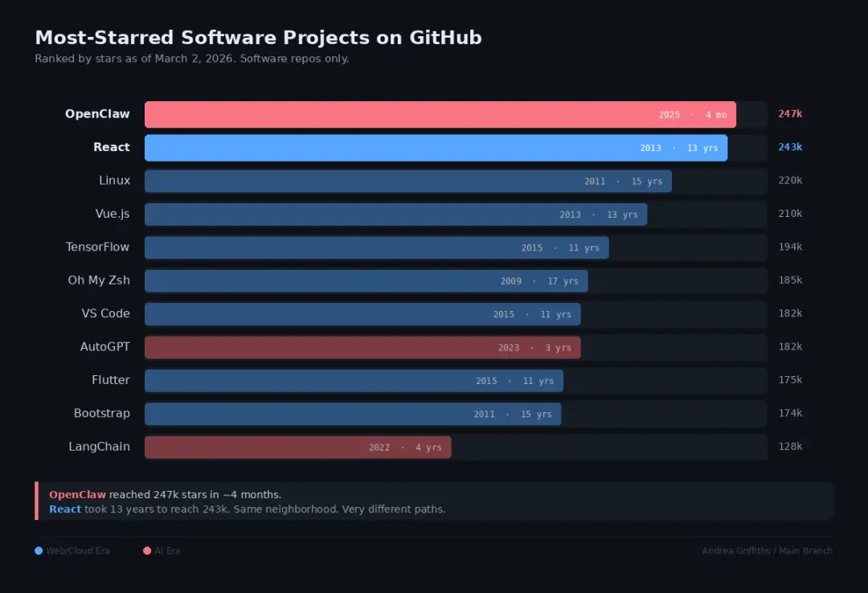The image size is (868, 593).
Task: Click the 243k star count value
Action: [790, 147]
